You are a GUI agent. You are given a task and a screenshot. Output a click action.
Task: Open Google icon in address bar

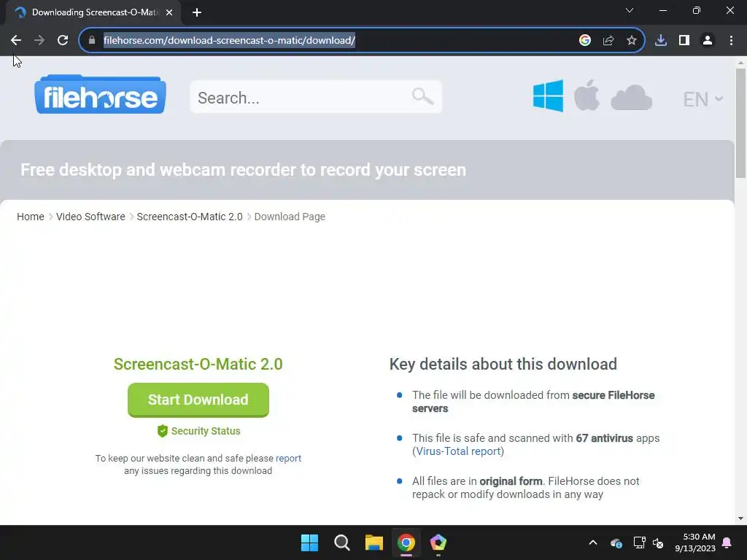click(585, 41)
